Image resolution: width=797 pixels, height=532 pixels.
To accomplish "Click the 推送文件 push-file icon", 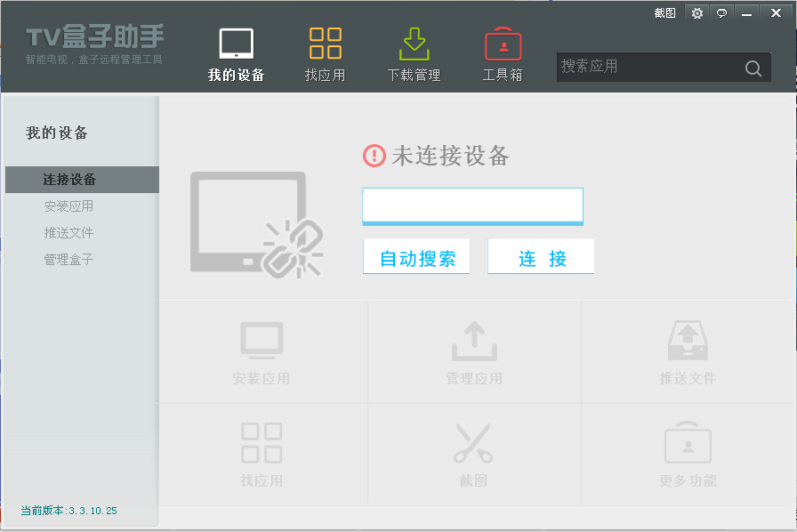I will tap(687, 341).
